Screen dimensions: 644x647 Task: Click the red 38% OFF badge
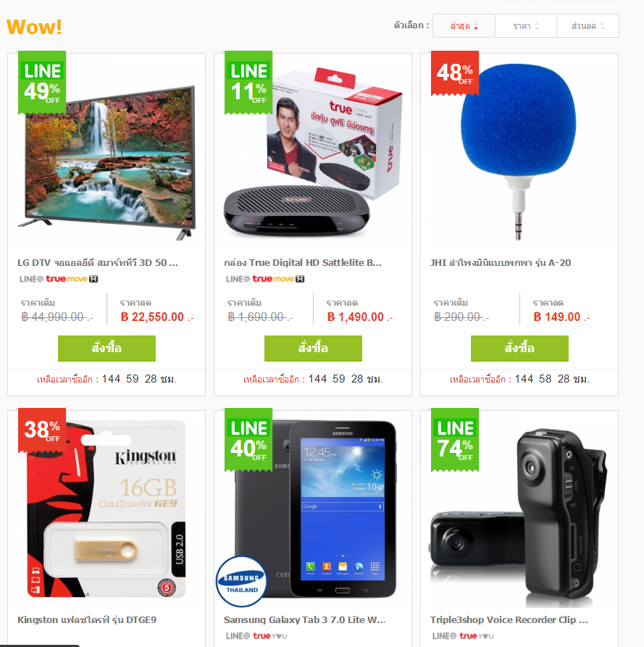[x=42, y=430]
